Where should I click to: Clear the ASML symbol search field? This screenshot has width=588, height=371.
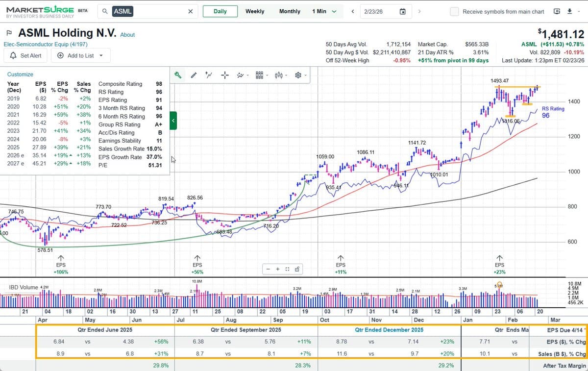coord(190,11)
